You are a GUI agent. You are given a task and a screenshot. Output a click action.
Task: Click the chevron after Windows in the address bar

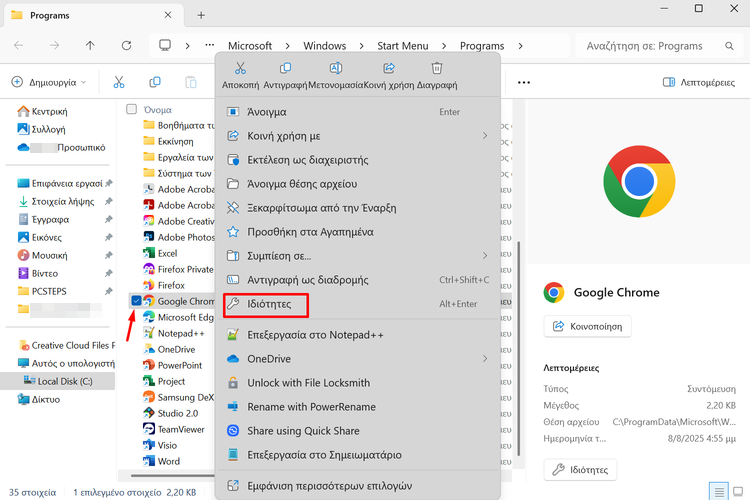(x=362, y=46)
